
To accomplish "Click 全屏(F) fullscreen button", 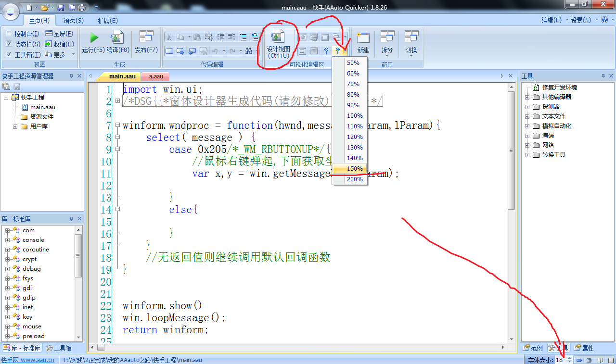I will pyautogui.click(x=59, y=34).
